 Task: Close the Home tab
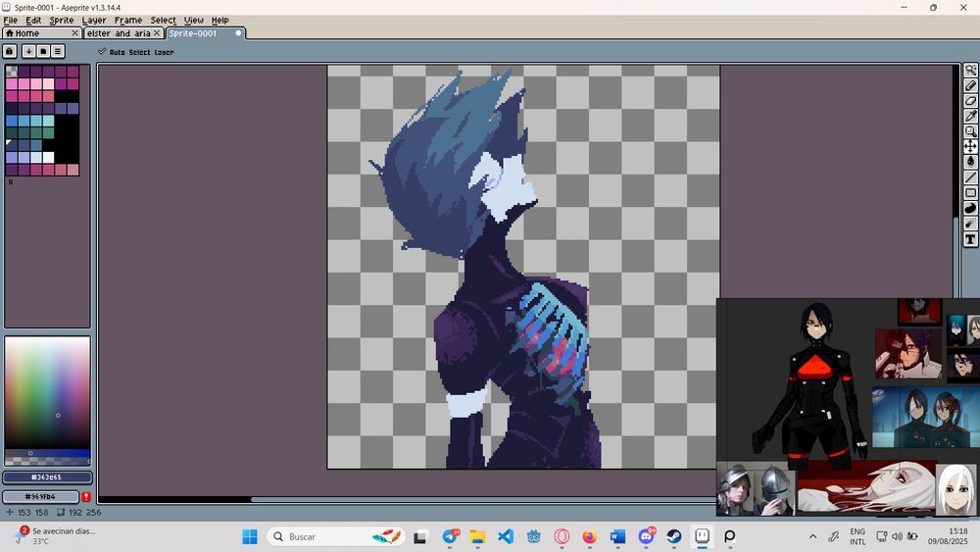pos(75,33)
